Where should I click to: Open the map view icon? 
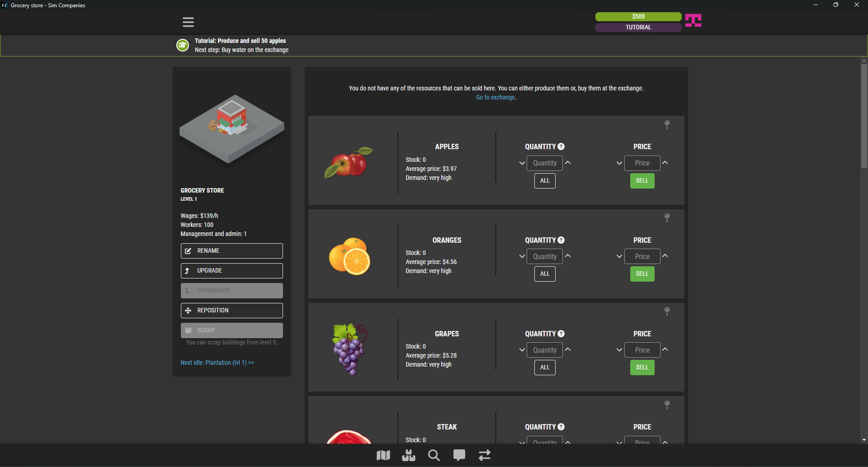(383, 455)
